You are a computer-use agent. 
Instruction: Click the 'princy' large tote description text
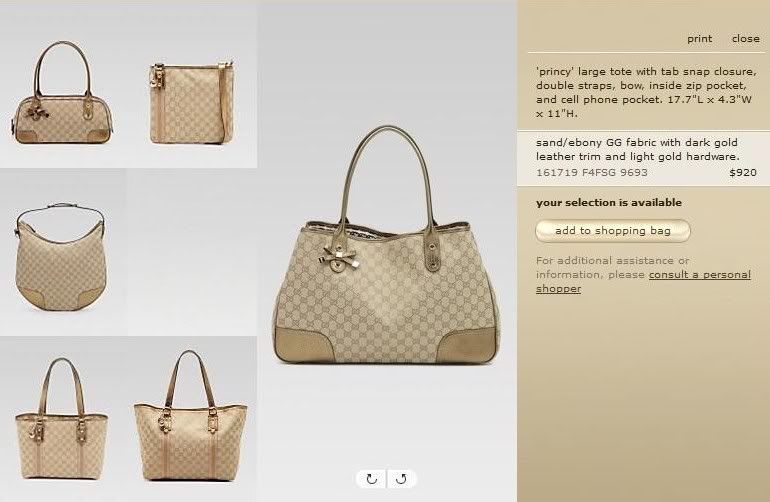[646, 92]
